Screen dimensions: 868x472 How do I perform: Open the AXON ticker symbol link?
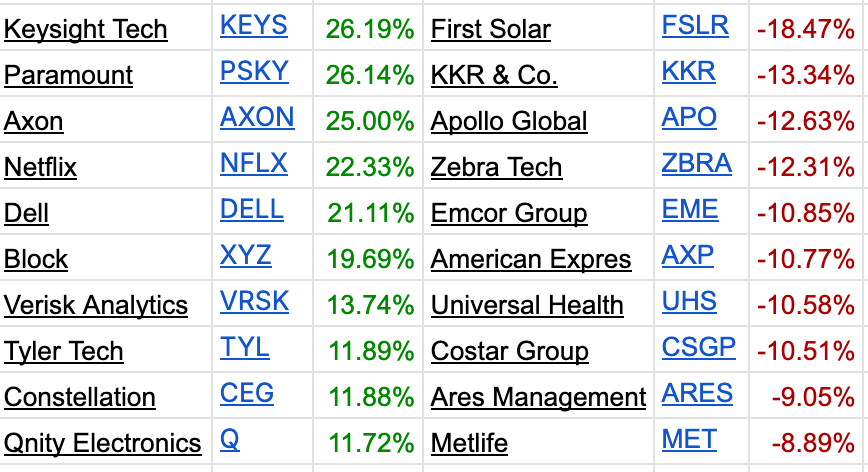pyautogui.click(x=257, y=118)
